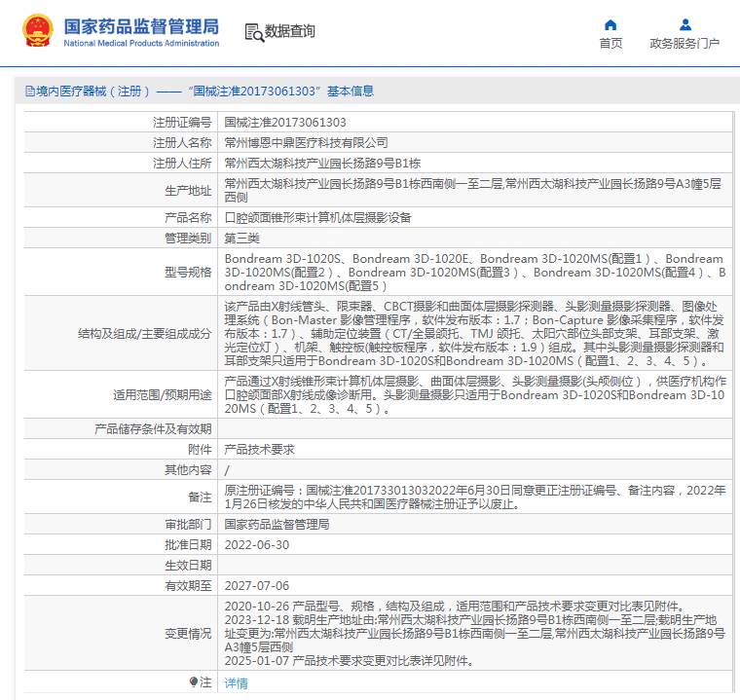Screen dimensions: 740x700
Task: Open the 首页 link
Action: [610, 44]
